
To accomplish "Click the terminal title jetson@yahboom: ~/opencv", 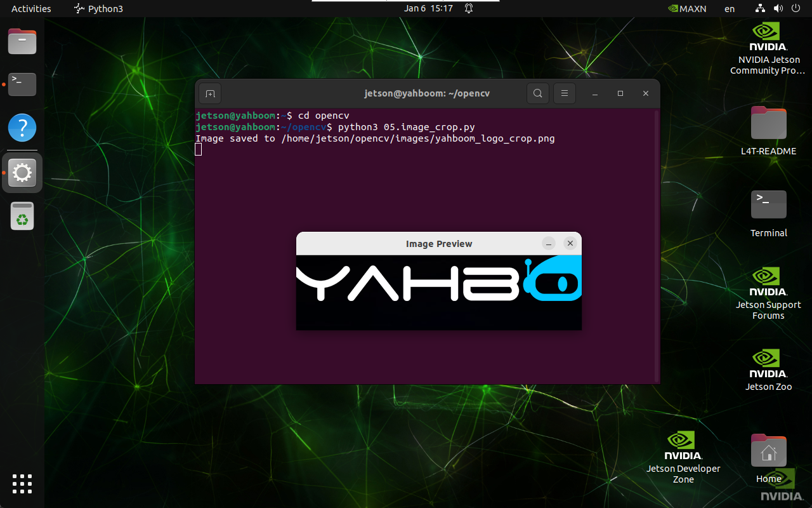I will click(x=427, y=93).
